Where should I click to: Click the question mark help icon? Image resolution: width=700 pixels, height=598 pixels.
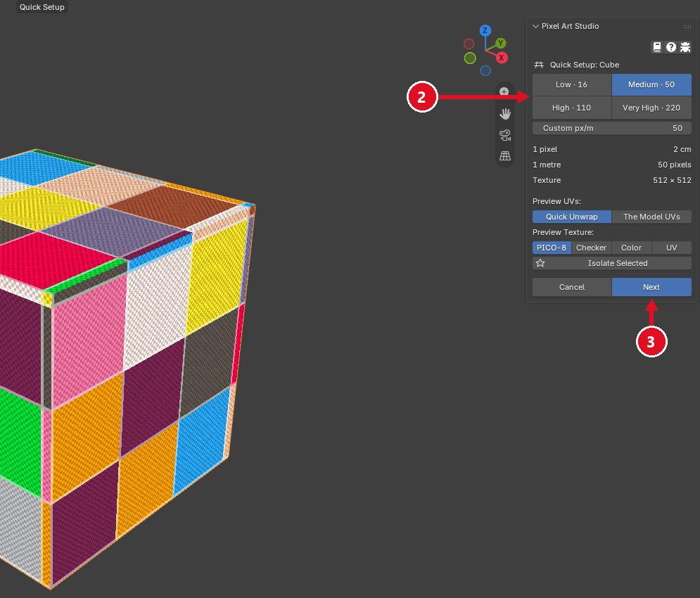(671, 47)
